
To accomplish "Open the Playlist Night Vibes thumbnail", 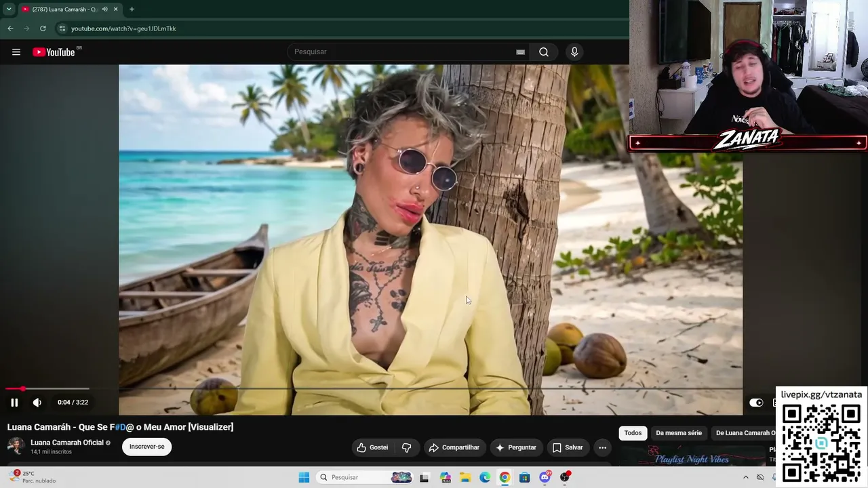I will click(692, 455).
